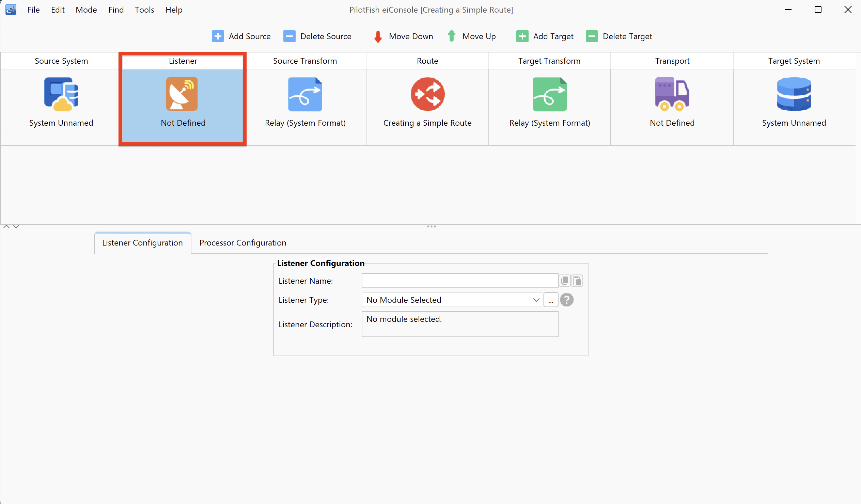
Task: Select the Target System database icon
Action: pos(794,94)
